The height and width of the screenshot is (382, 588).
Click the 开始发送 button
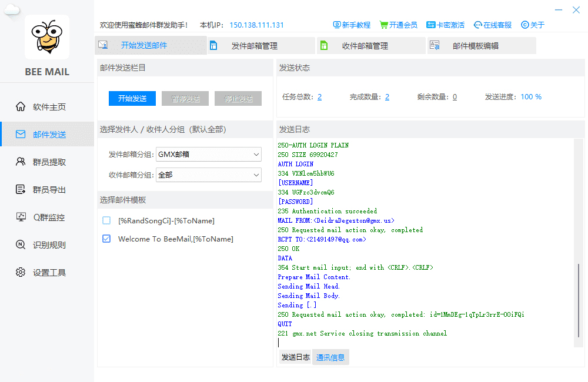coord(132,98)
